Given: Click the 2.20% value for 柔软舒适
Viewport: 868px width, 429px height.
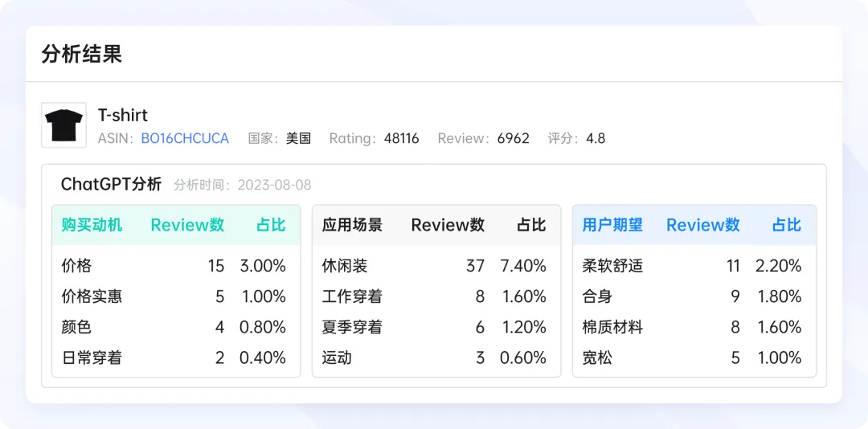Looking at the screenshot, I should [x=779, y=266].
